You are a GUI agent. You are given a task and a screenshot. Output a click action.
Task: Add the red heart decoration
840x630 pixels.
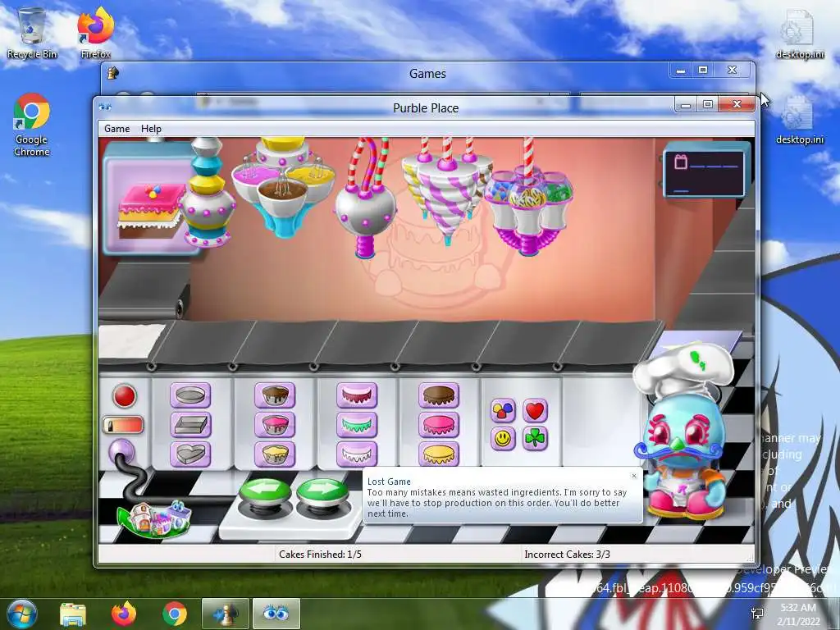[535, 411]
